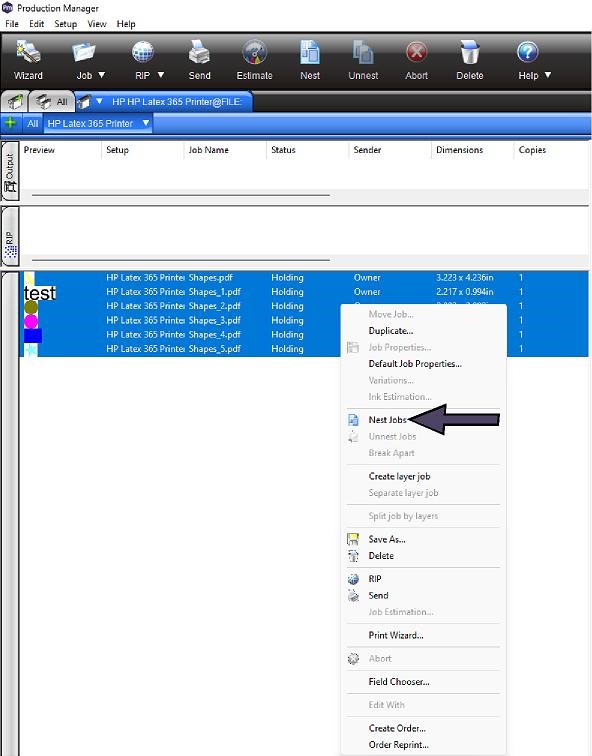Sort by Dimensions column header

[x=459, y=150]
